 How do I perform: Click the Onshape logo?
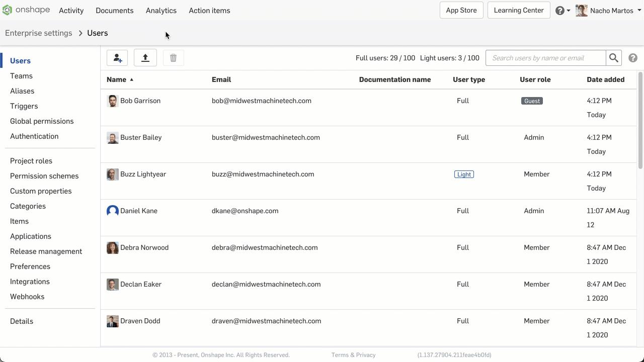coord(26,10)
